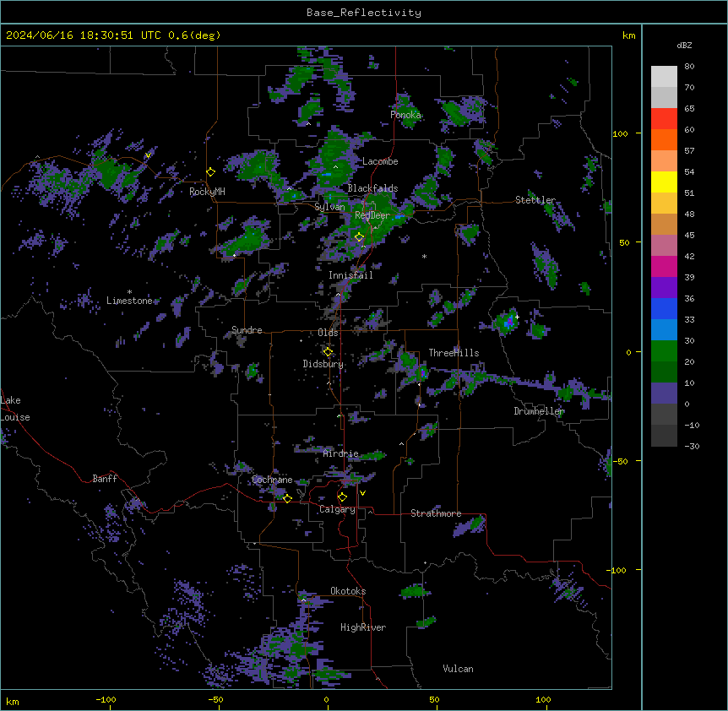
Task: Click the Didsbury label
Action: 323,364
